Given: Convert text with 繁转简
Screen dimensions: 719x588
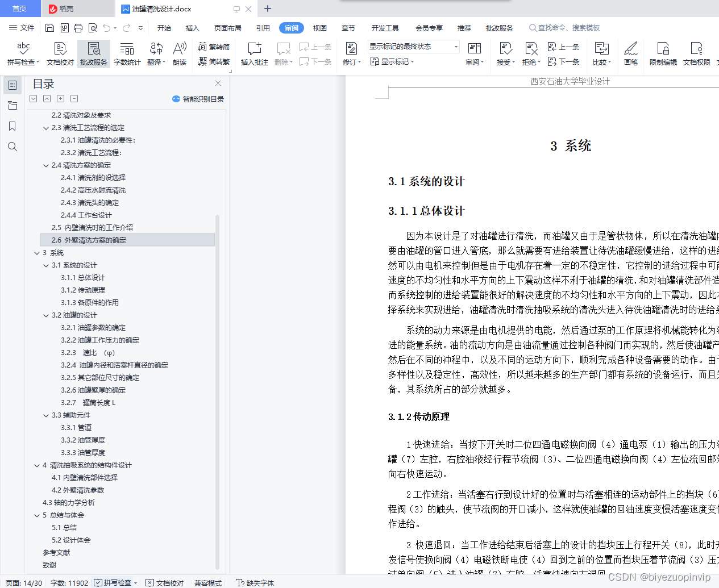Looking at the screenshot, I should (214, 47).
